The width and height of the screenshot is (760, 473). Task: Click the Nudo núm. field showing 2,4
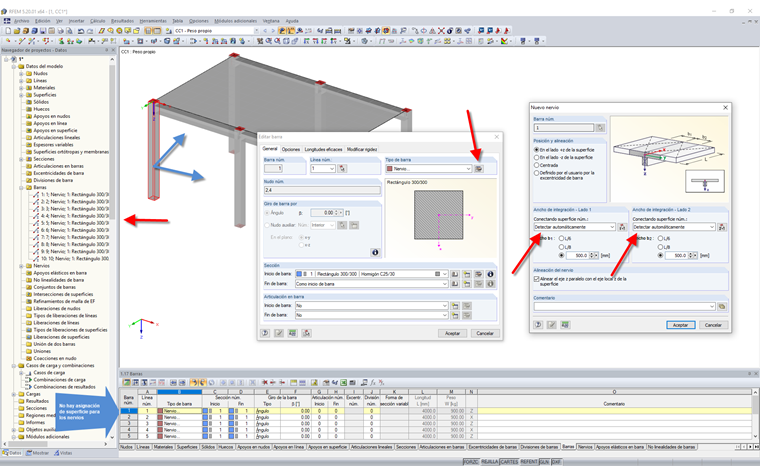pyautogui.click(x=322, y=190)
